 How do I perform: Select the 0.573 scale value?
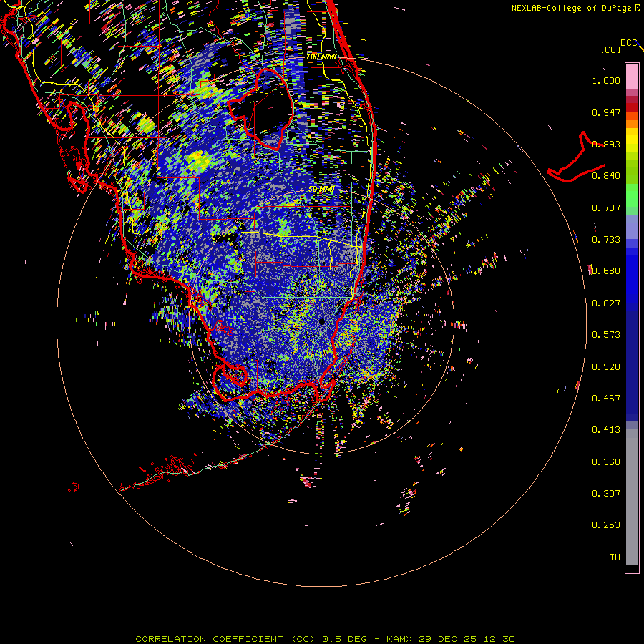point(606,335)
